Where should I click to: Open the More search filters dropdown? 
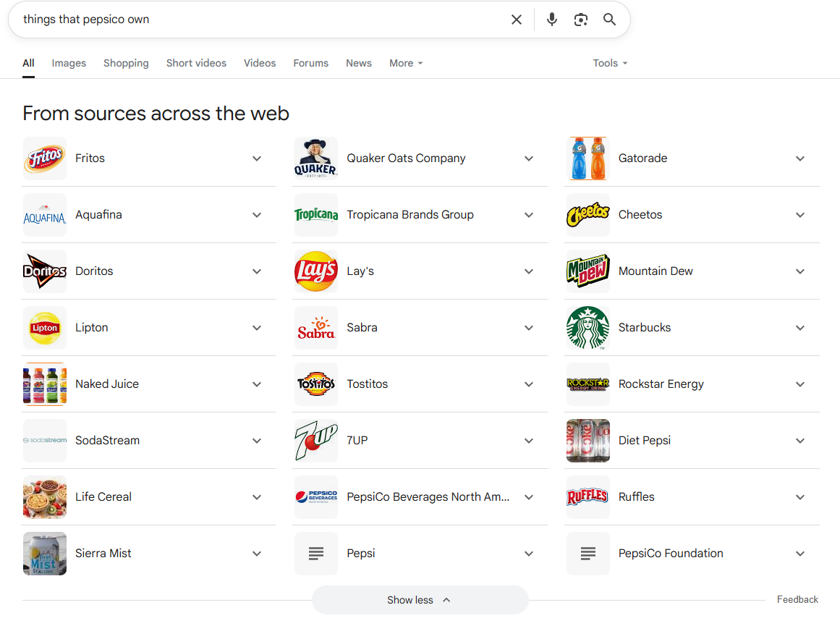[x=406, y=63]
